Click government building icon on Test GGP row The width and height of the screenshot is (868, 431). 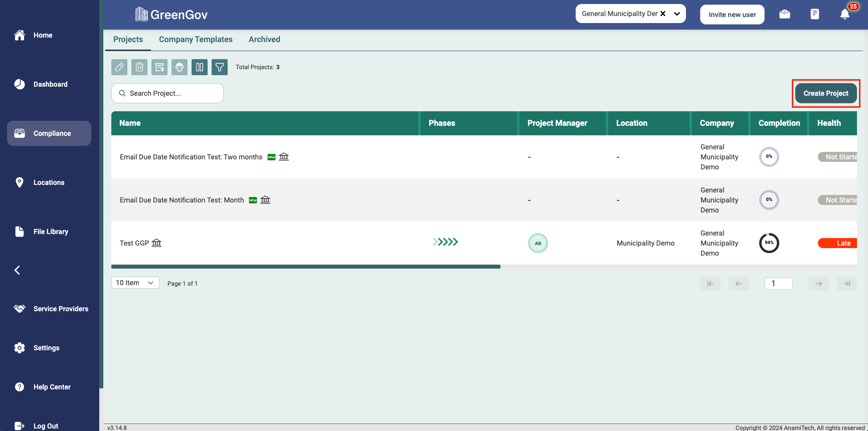pyautogui.click(x=156, y=243)
